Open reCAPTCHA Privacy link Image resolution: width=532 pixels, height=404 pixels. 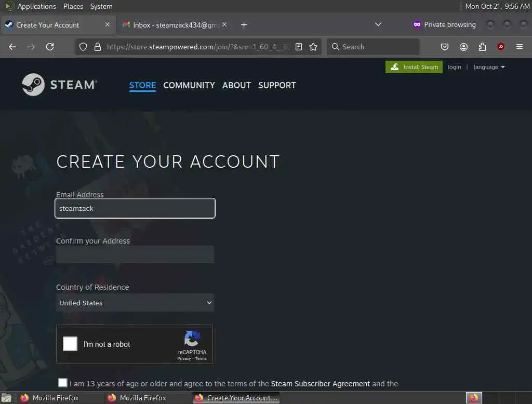184,358
